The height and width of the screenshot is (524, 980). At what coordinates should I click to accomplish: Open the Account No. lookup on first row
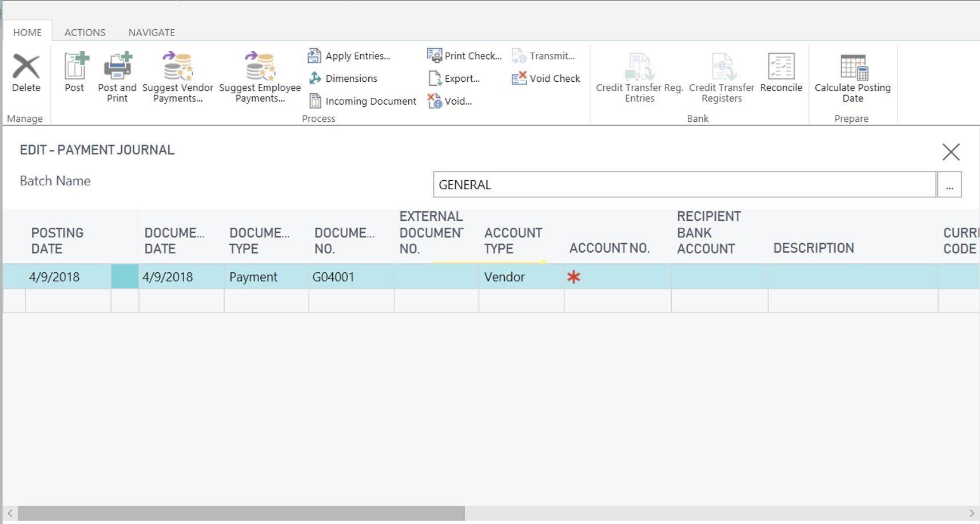tap(573, 276)
